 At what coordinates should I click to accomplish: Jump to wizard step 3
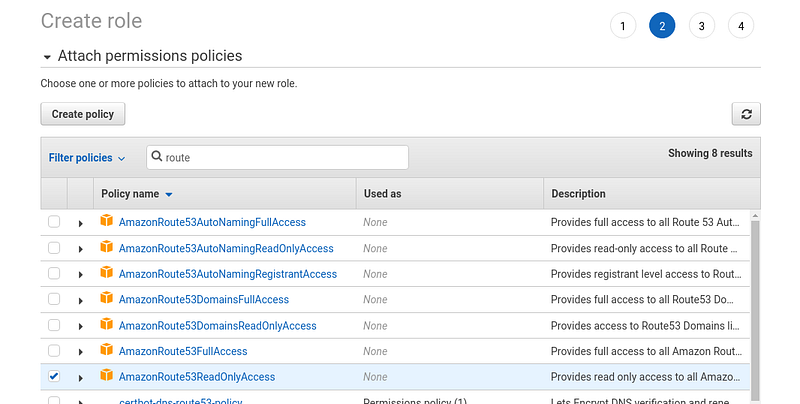[x=702, y=26]
